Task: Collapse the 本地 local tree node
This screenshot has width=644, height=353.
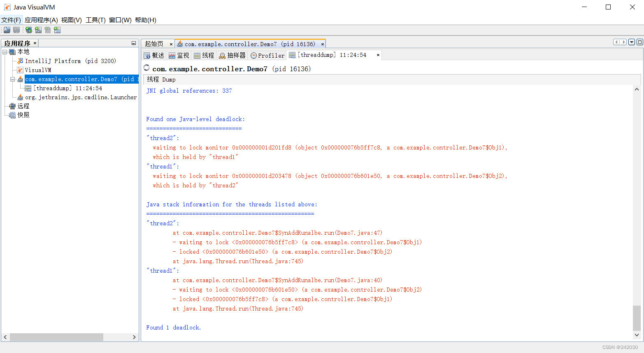Action: 5,52
